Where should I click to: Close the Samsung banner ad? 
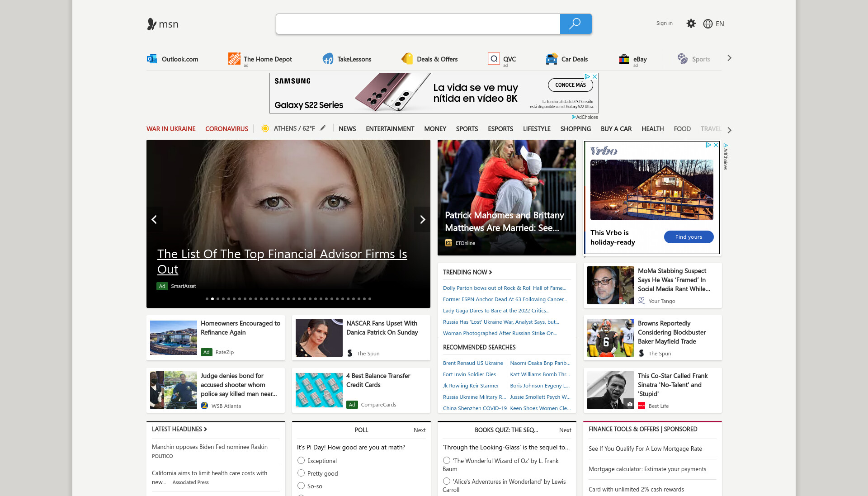(595, 76)
